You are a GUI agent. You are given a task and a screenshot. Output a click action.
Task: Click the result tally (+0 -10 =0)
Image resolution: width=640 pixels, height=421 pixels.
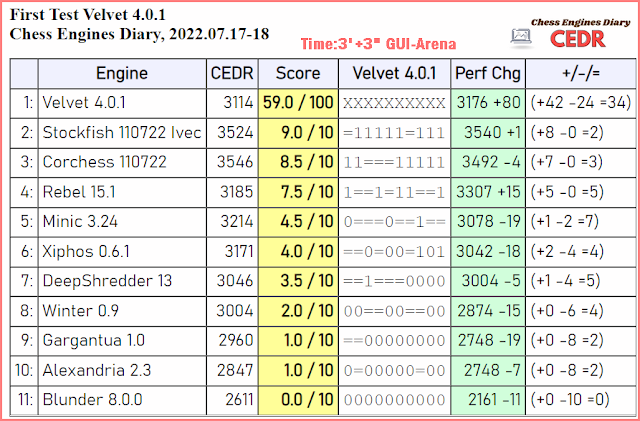(570, 400)
